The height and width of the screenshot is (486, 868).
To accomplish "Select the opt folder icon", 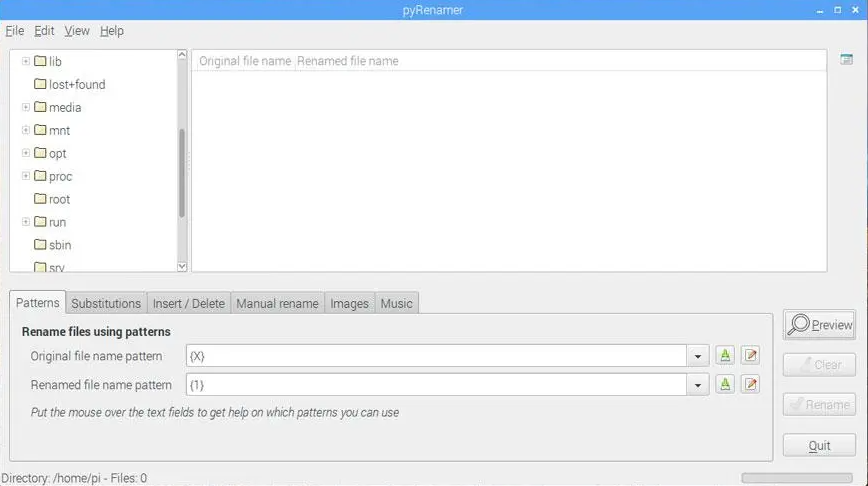I will (x=40, y=153).
